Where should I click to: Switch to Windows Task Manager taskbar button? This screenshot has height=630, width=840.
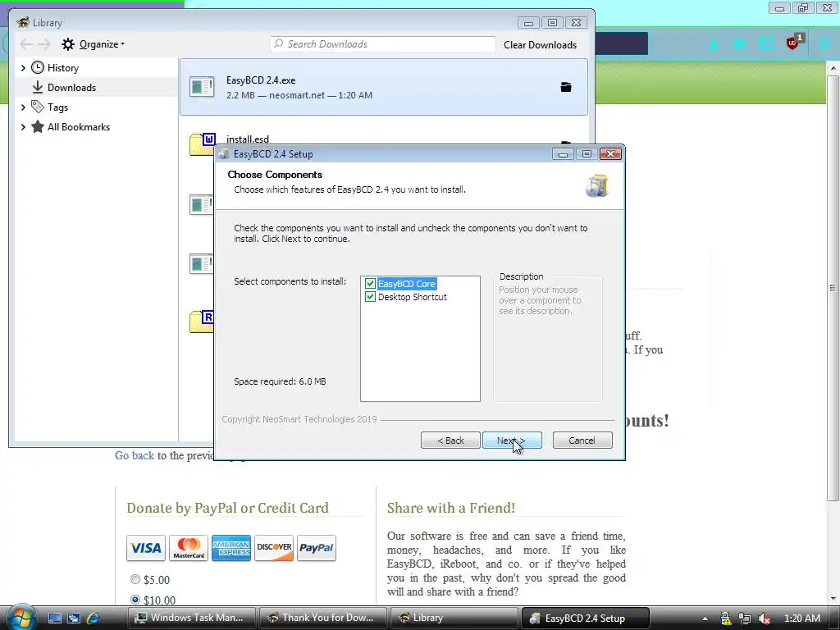[x=192, y=618]
